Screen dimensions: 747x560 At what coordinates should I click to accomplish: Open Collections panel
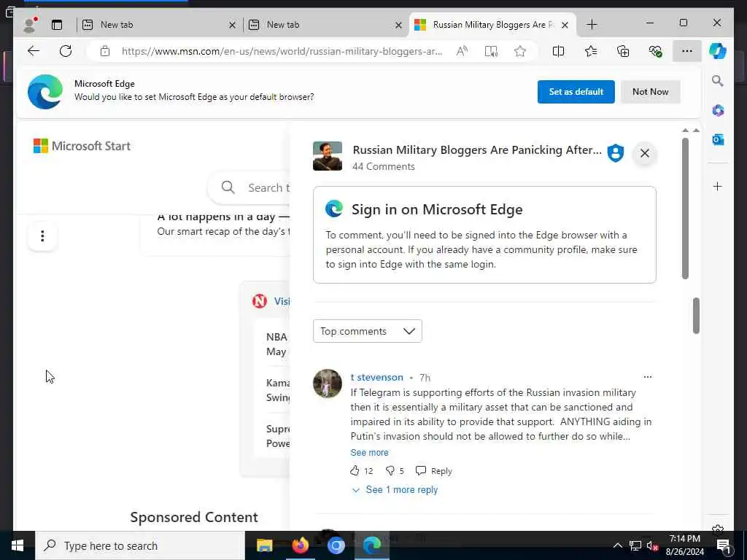[623, 51]
